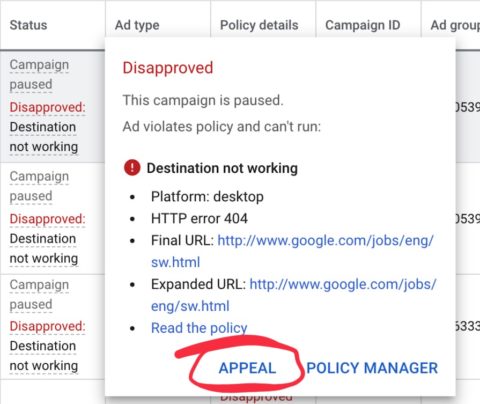Open the Read the policy link

[199, 328]
